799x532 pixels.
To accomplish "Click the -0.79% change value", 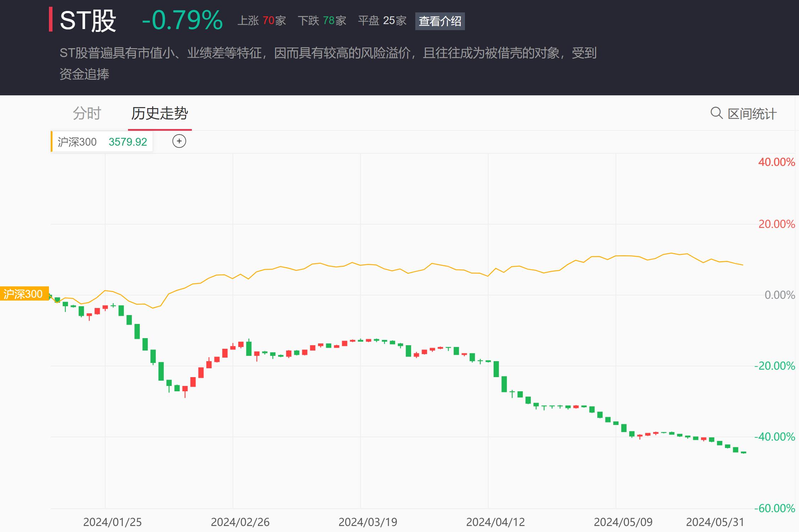I will tap(182, 20).
